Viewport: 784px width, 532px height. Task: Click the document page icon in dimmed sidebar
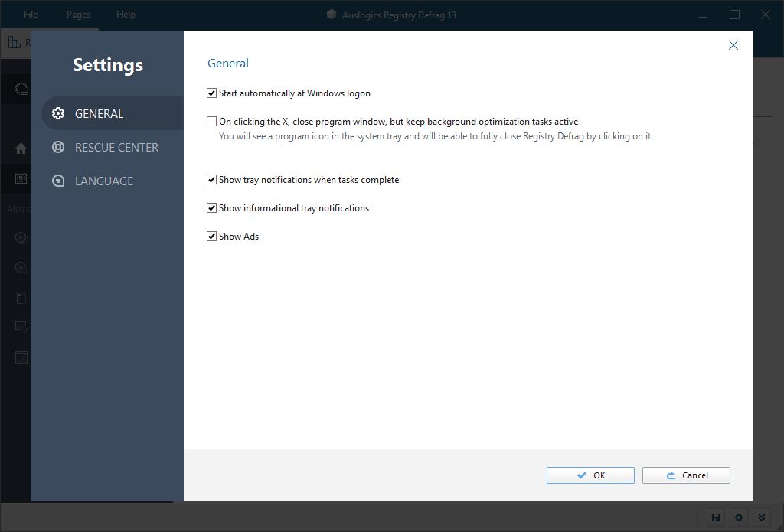point(21,298)
